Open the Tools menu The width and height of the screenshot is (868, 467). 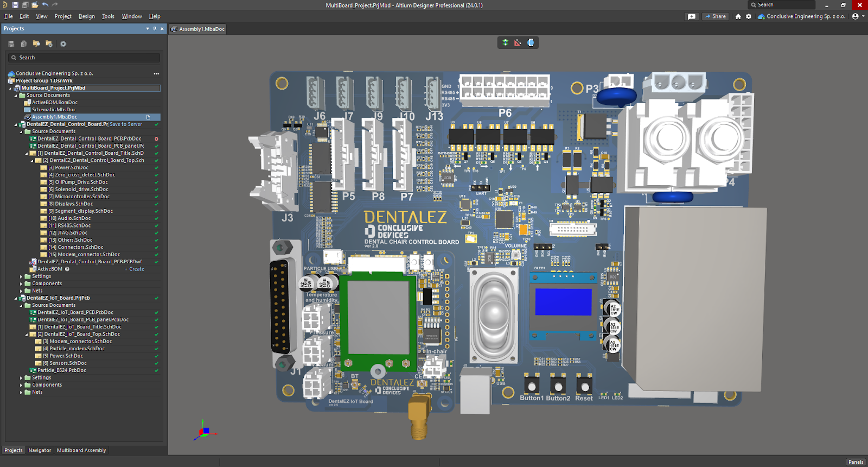108,16
